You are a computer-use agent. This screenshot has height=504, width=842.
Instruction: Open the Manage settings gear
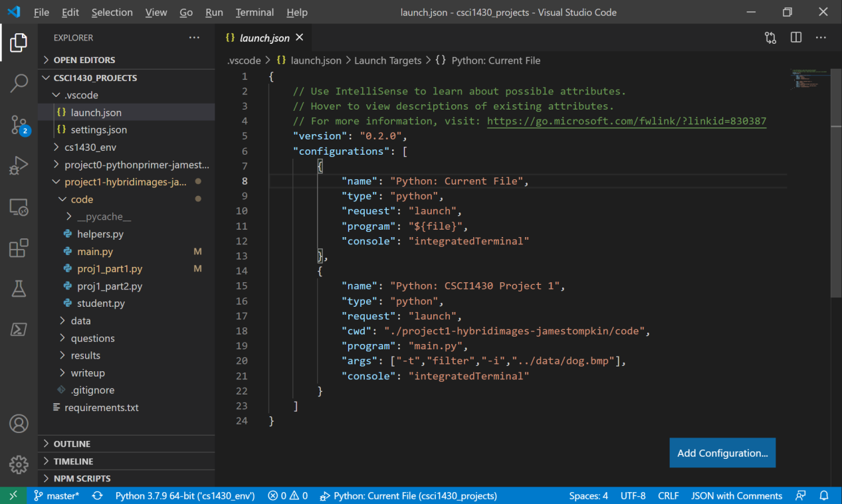[19, 464]
